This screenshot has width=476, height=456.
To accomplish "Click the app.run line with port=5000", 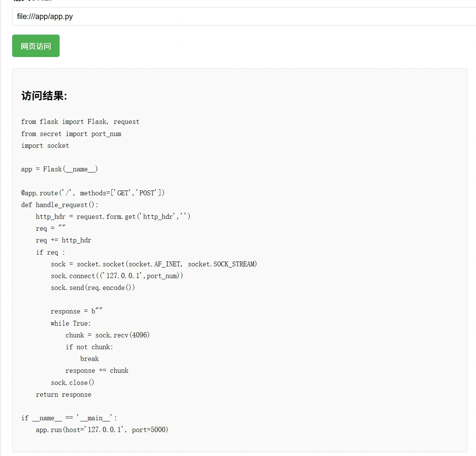I will (x=102, y=430).
